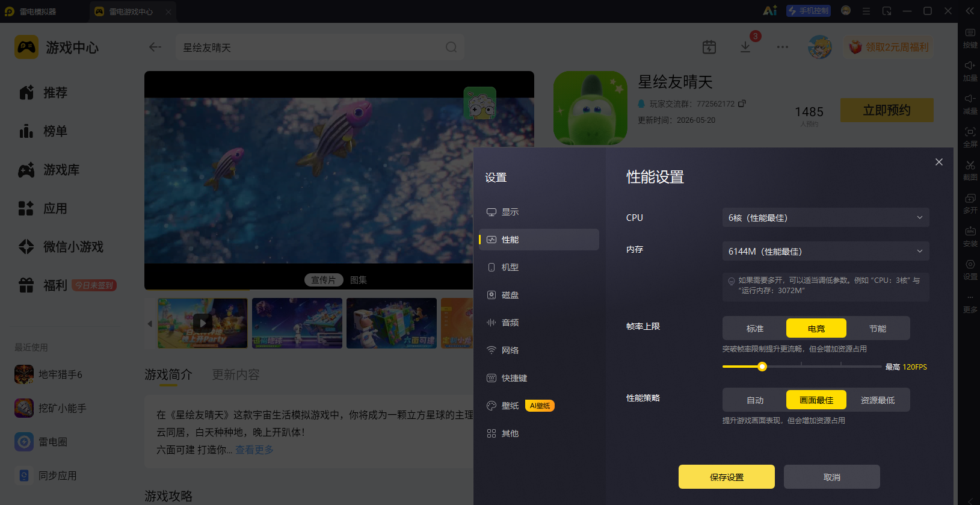Select 标准 frame rate limit
The image size is (980, 505).
point(754,329)
